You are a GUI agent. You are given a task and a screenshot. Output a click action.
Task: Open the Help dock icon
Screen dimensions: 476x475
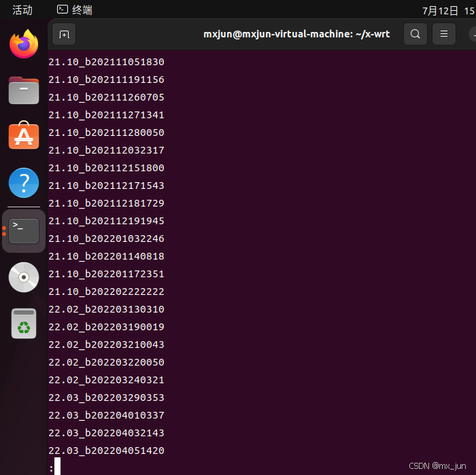point(24,183)
